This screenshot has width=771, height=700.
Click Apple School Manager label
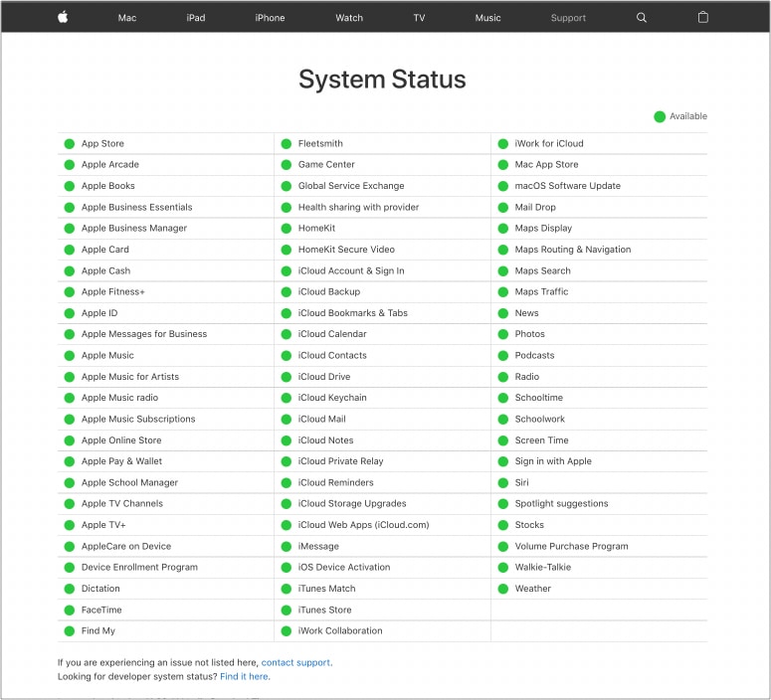[x=129, y=482]
